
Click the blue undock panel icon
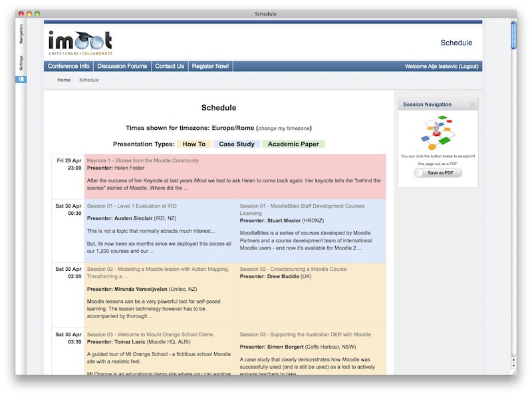tap(21, 79)
